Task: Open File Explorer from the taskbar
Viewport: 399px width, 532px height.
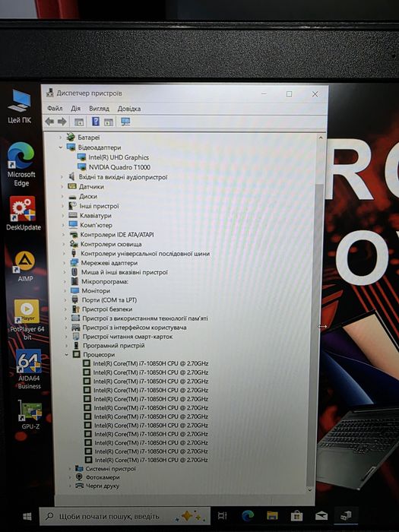Action: tap(272, 516)
